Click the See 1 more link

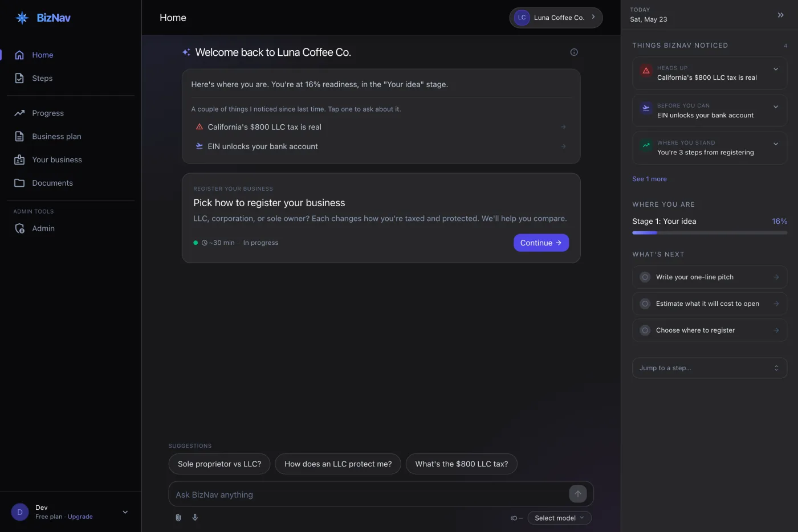click(x=649, y=179)
